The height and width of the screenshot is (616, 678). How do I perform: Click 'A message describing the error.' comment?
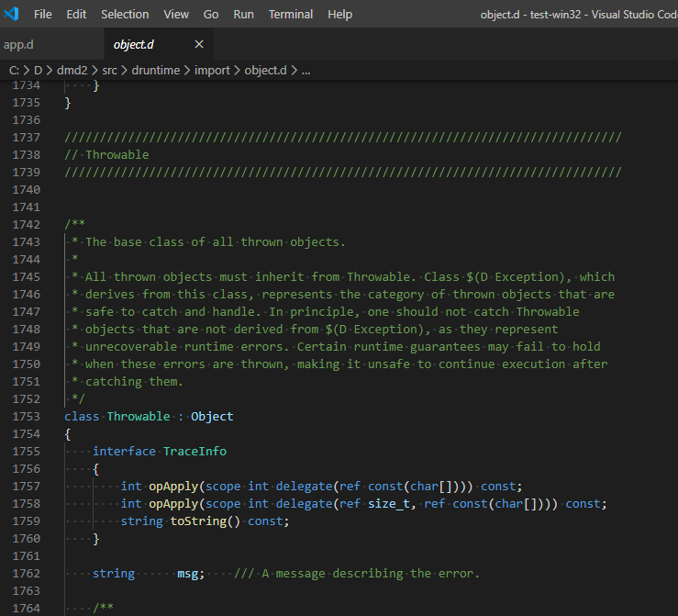click(x=371, y=573)
